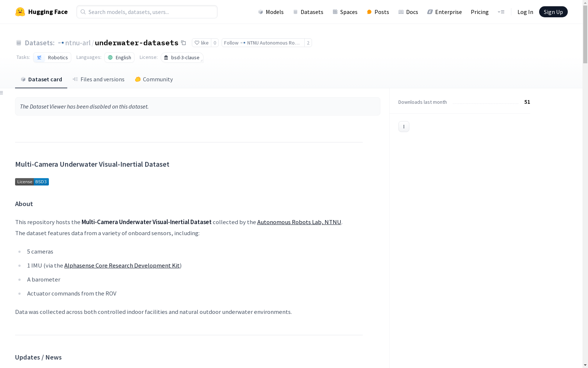Click the Sign Up button
Screen dimensions: 588x368
[553, 12]
